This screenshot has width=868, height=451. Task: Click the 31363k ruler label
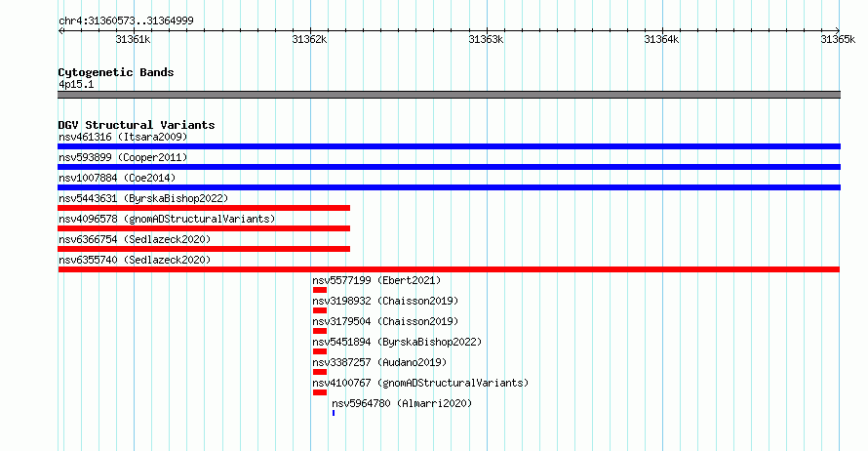(486, 40)
